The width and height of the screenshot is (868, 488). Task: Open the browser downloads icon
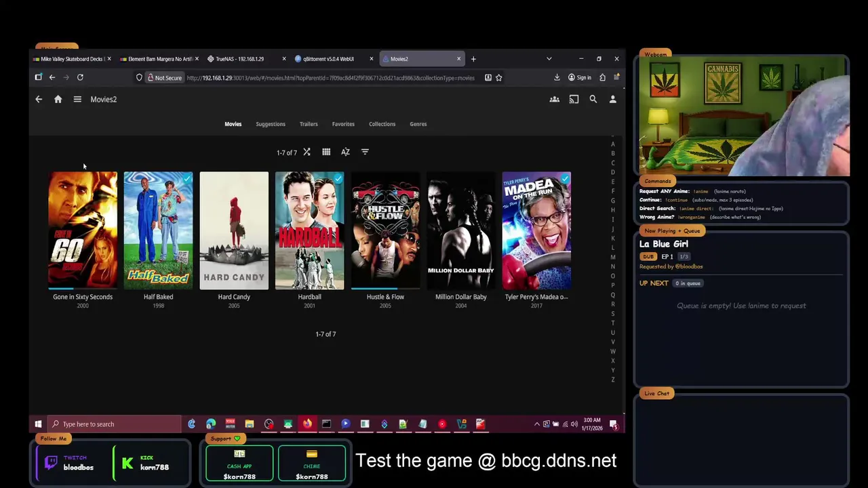pyautogui.click(x=557, y=77)
